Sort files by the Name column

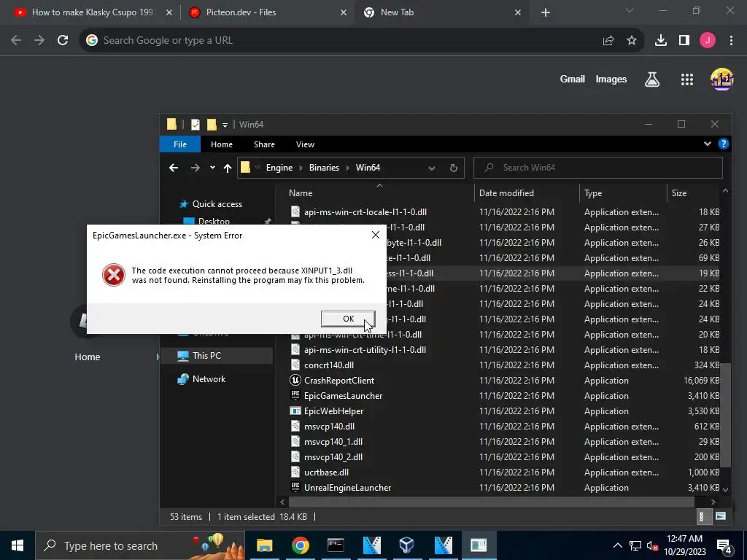301,192
